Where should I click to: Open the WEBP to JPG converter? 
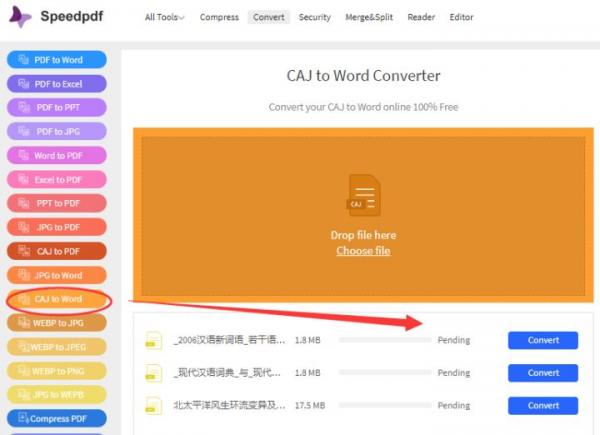pyautogui.click(x=57, y=323)
